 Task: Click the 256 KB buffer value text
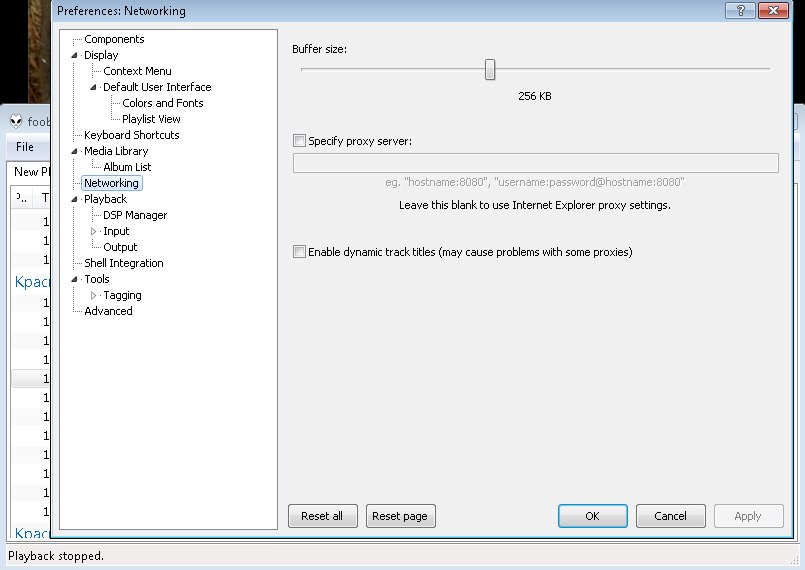click(534, 96)
